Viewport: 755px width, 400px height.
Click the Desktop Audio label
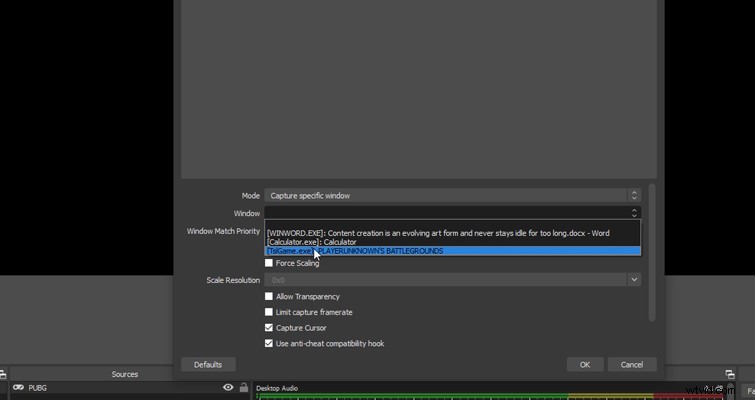[x=277, y=388]
